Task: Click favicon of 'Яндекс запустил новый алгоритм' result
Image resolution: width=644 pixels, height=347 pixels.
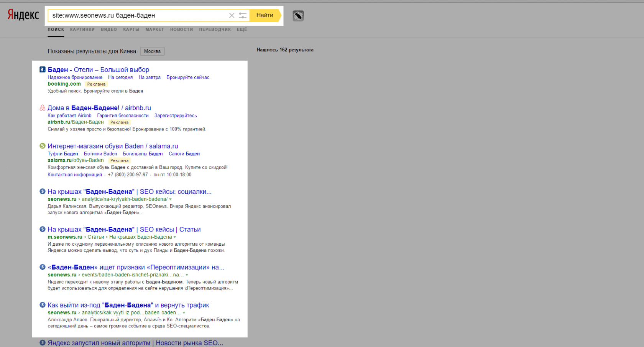Action: 43,342
